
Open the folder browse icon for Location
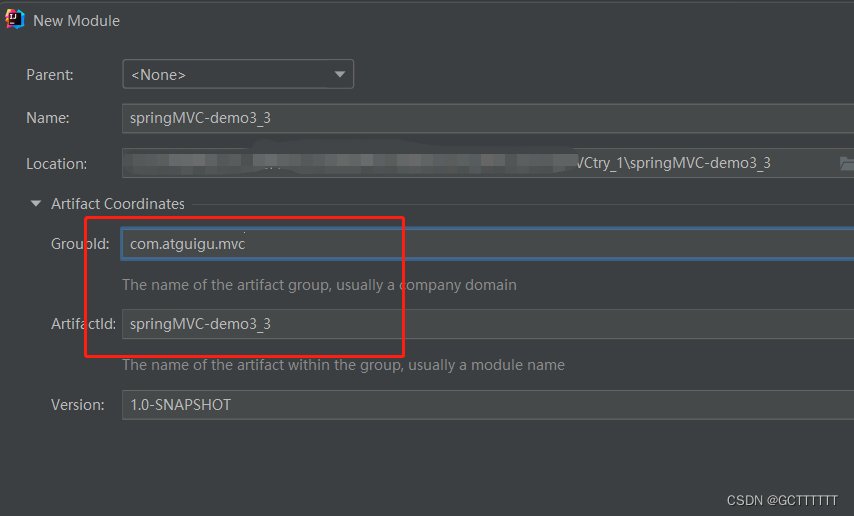pyautogui.click(x=846, y=163)
